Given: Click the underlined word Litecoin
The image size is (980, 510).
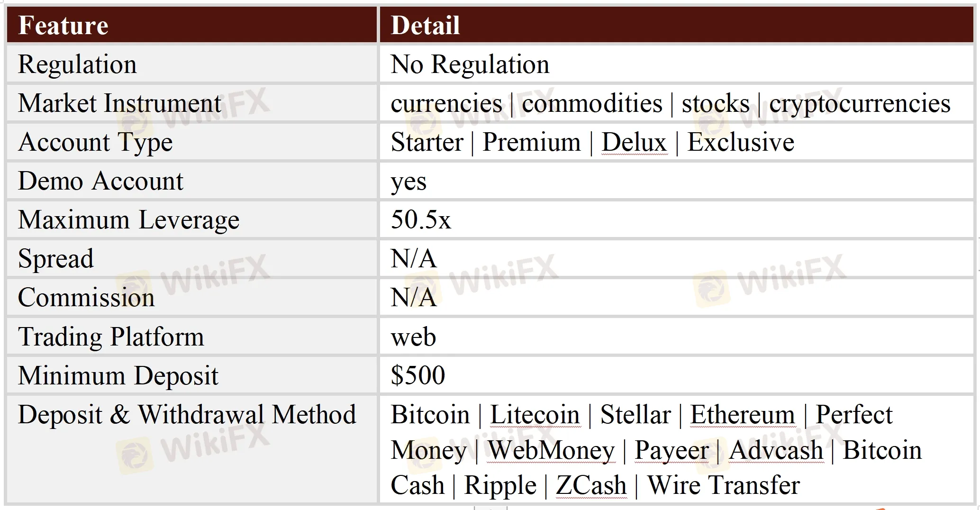Looking at the screenshot, I should pyautogui.click(x=535, y=415).
